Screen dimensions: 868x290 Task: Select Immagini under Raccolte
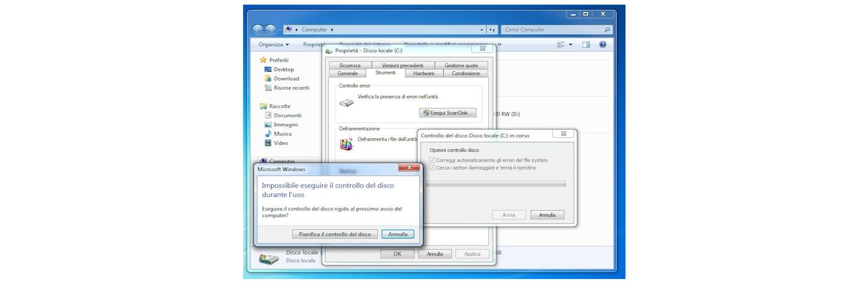[x=286, y=124]
